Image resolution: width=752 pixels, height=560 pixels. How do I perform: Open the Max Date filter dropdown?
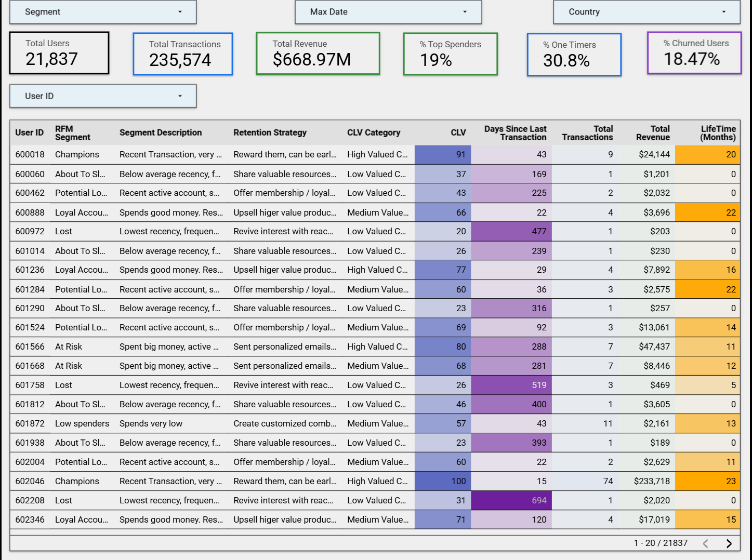click(x=388, y=12)
